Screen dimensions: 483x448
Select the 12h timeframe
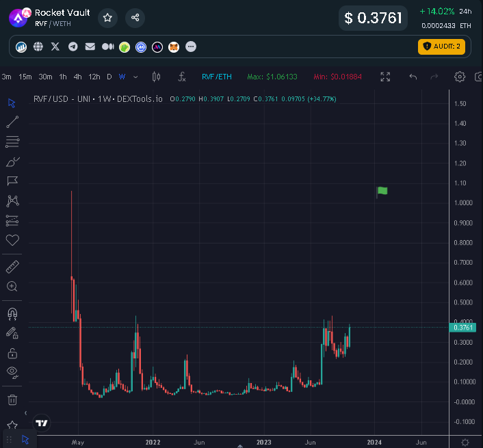94,77
